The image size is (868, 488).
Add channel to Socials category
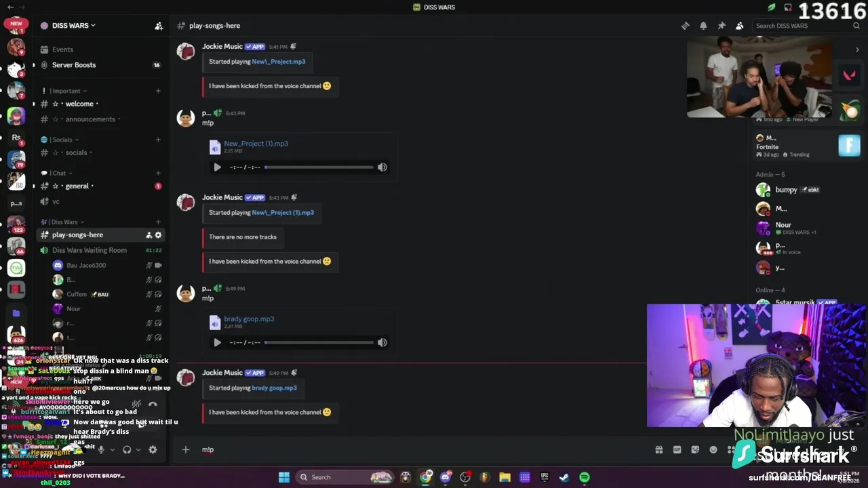point(158,140)
